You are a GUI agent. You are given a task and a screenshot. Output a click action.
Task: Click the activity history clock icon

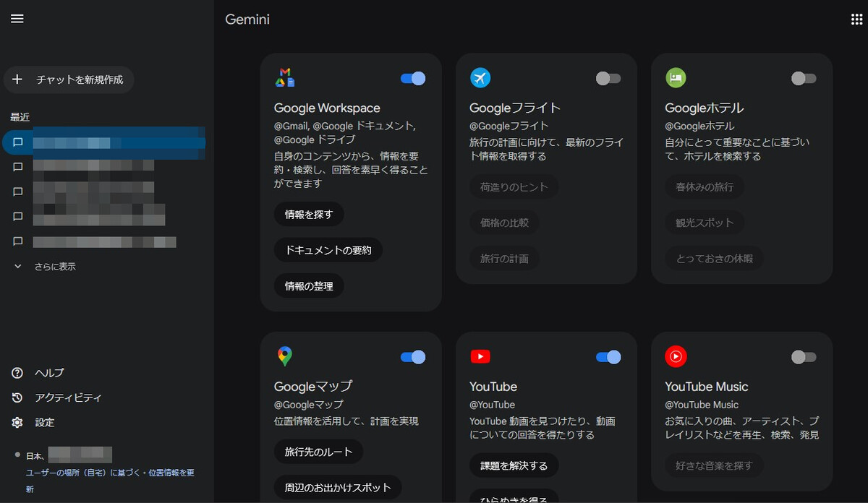(18, 397)
